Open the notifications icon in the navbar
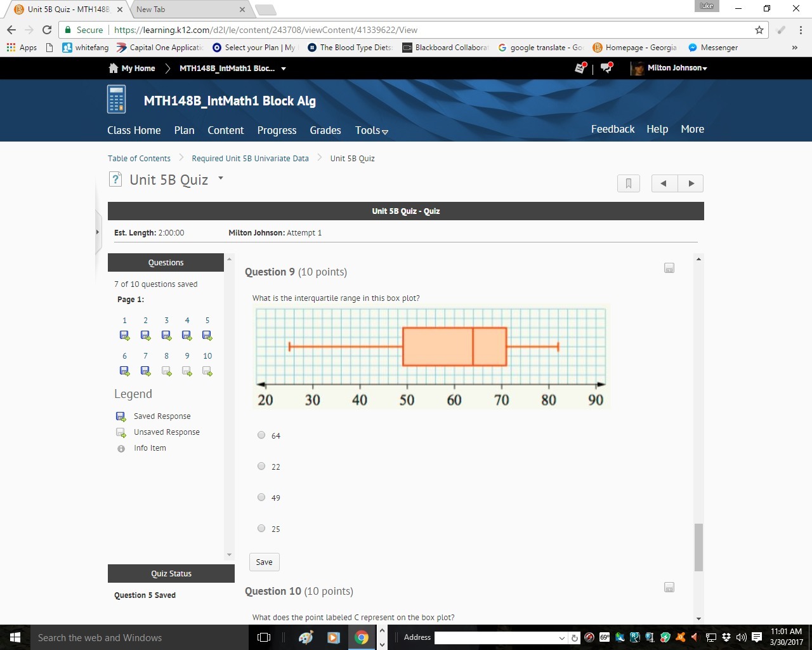Image resolution: width=812 pixels, height=650 pixels. coord(580,68)
